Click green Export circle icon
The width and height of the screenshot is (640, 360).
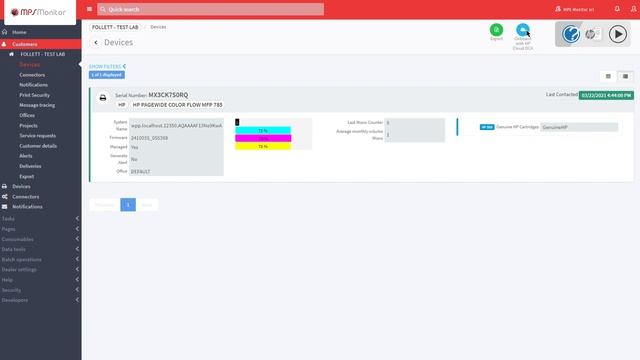point(496,30)
